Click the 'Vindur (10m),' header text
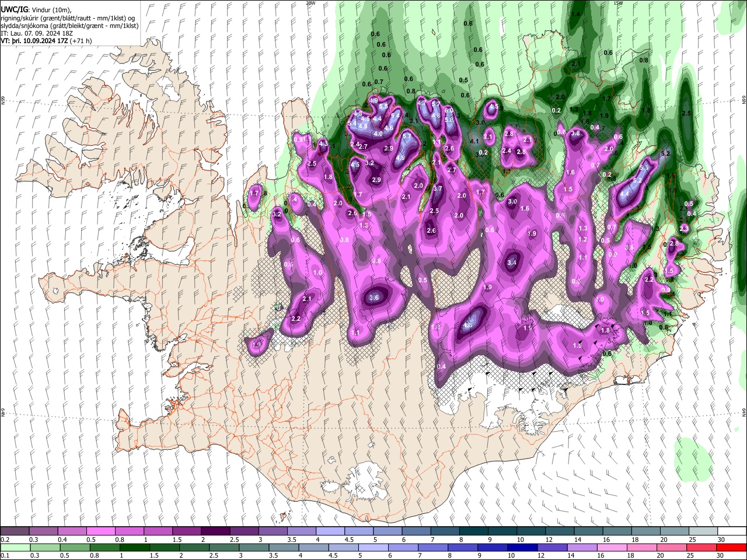The height and width of the screenshot is (560, 747). click(x=51, y=9)
